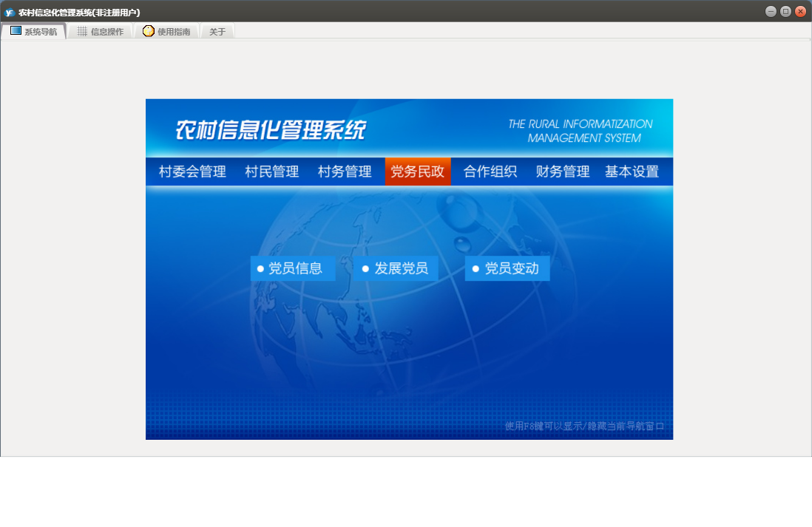Switch to the 关于 tab
Viewport: 812px width, 527px height.
[x=217, y=32]
